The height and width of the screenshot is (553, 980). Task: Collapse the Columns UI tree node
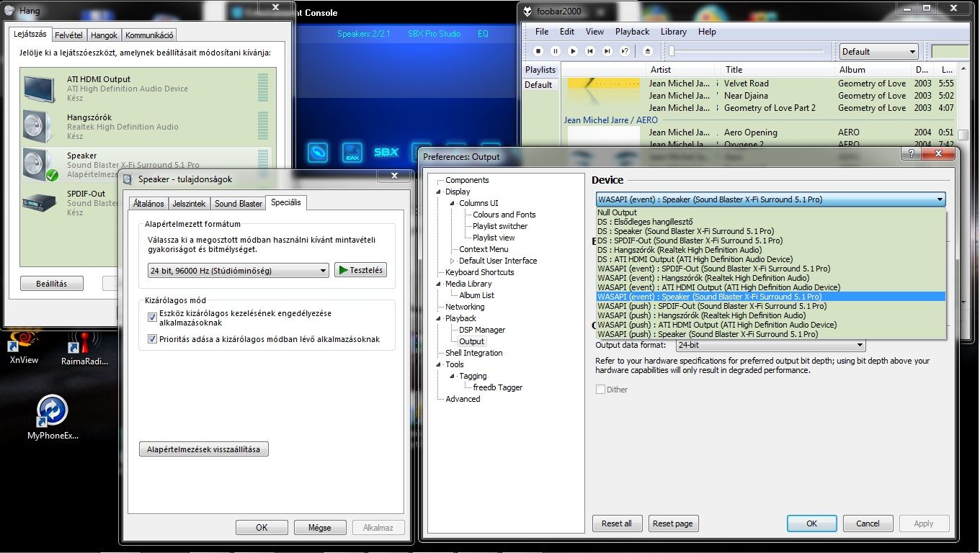pos(453,203)
